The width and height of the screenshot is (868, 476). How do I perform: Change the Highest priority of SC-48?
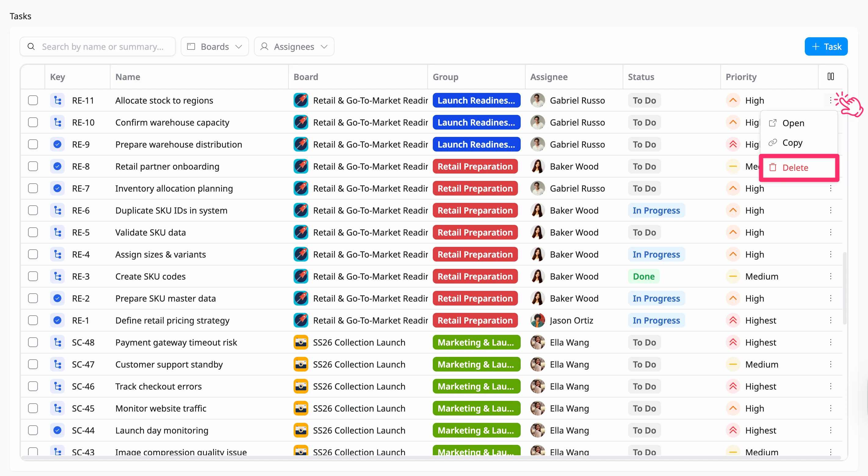tap(751, 342)
